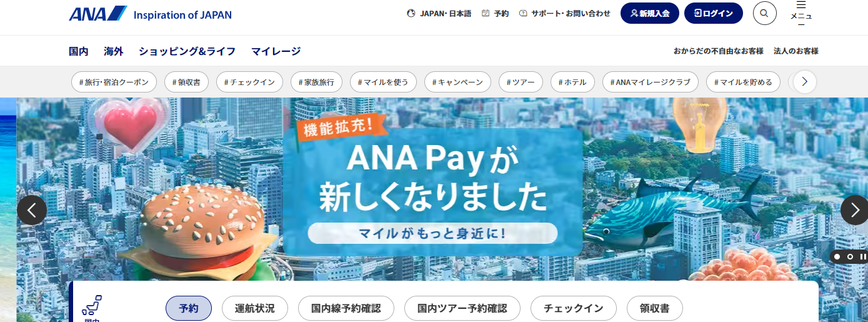The height and width of the screenshot is (322, 868).
Task: Click the calendar icon next to 予約
Action: click(486, 13)
